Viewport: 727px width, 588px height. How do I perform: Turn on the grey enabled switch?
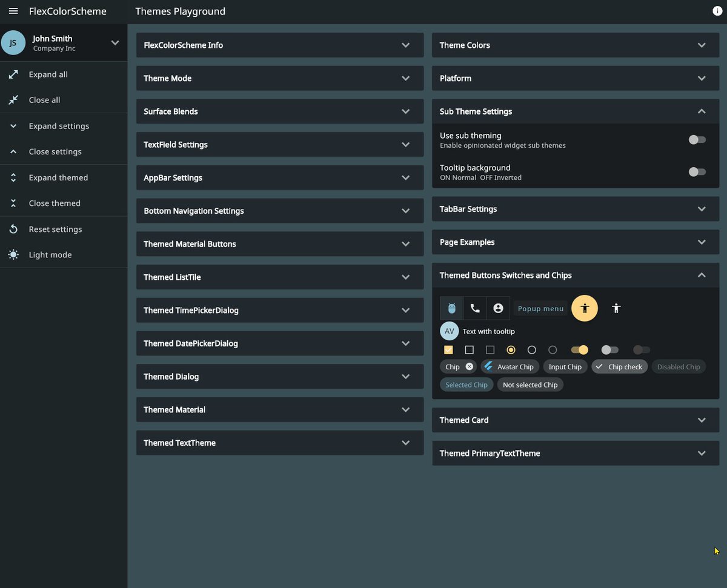pos(609,350)
